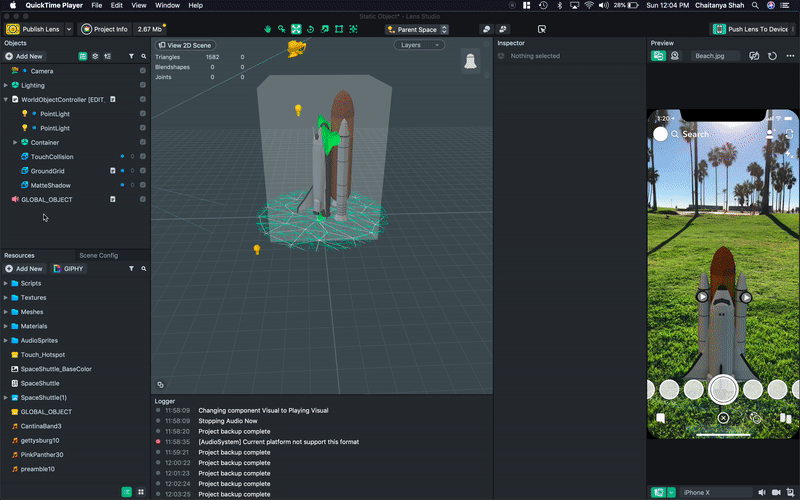Click Push Lens To Device button
800x500 pixels.
pyautogui.click(x=751, y=29)
